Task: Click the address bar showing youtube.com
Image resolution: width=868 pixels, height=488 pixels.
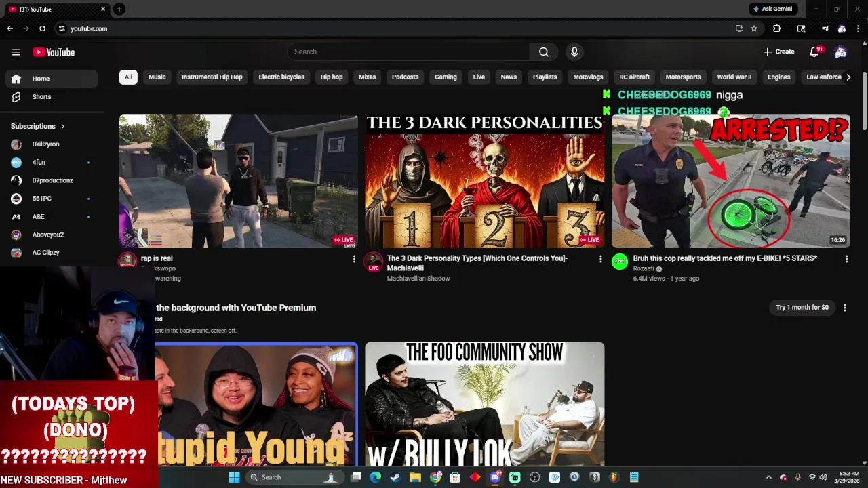Action: point(393,28)
